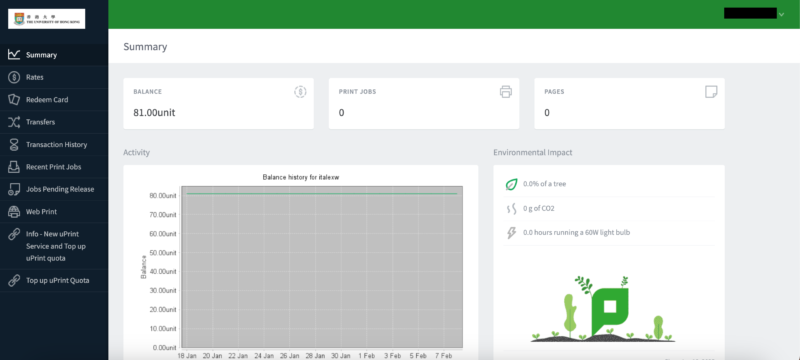
Task: Click the Transaction History hourglass icon
Action: pyautogui.click(x=14, y=144)
